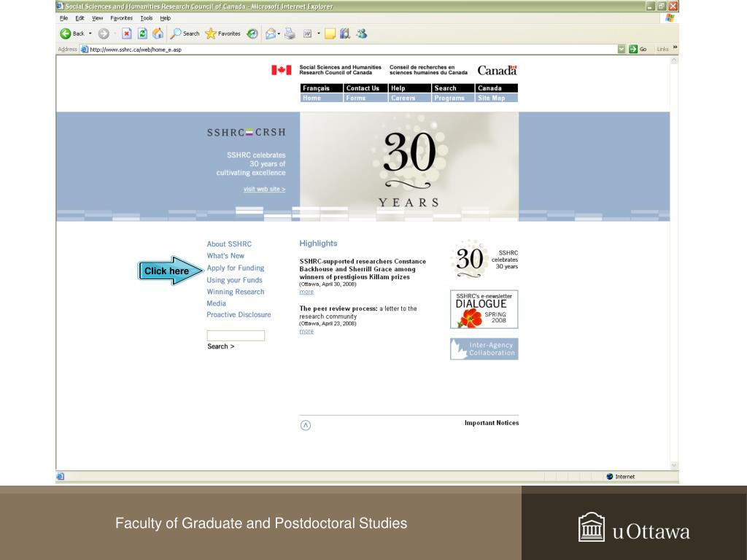Open the Forms navigation tab

[x=366, y=98]
